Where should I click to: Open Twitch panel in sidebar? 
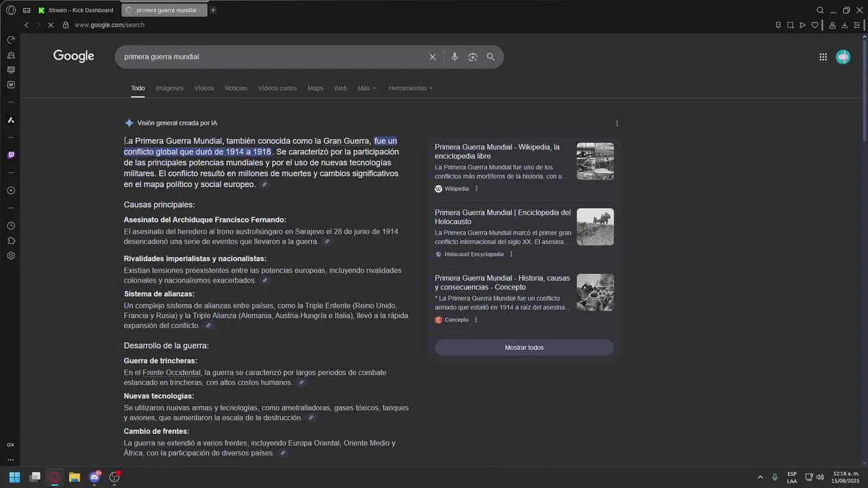pyautogui.click(x=11, y=155)
